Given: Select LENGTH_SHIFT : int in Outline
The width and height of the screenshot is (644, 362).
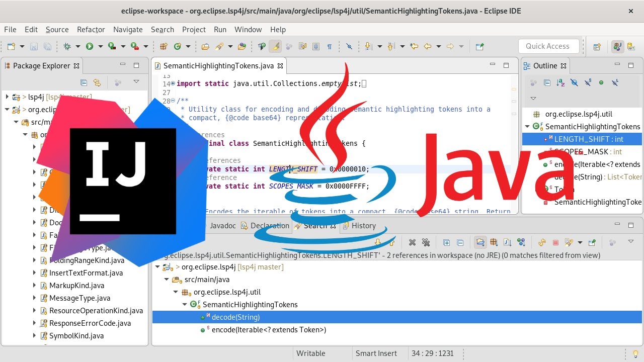Looking at the screenshot, I should click(589, 139).
